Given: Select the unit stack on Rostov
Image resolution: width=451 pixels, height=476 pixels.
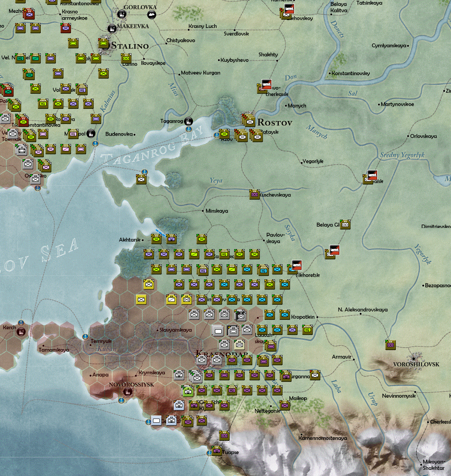Looking at the screenshot, I should pos(249,121).
